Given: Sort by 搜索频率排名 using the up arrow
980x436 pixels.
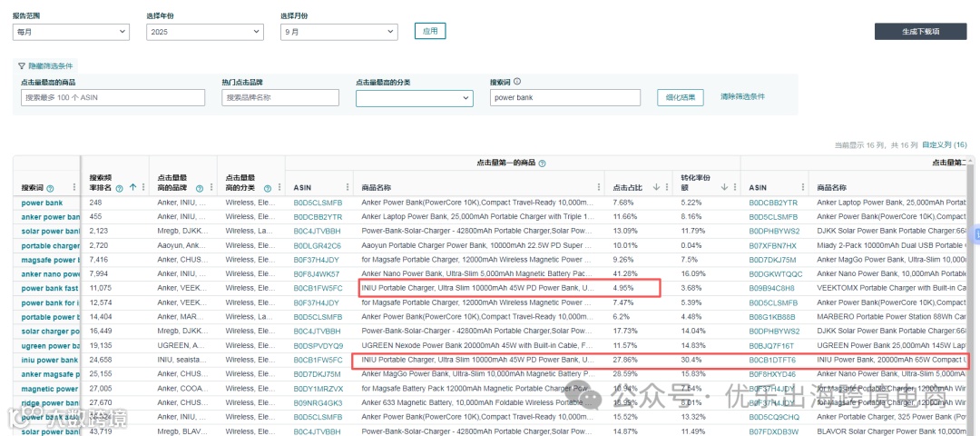Looking at the screenshot, I should click(x=132, y=187).
